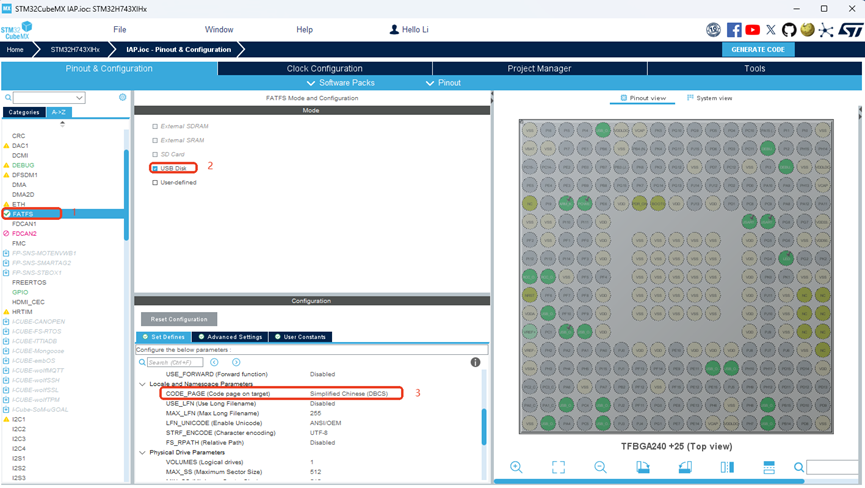
Task: Open the ST wiki globe icon
Action: click(807, 30)
